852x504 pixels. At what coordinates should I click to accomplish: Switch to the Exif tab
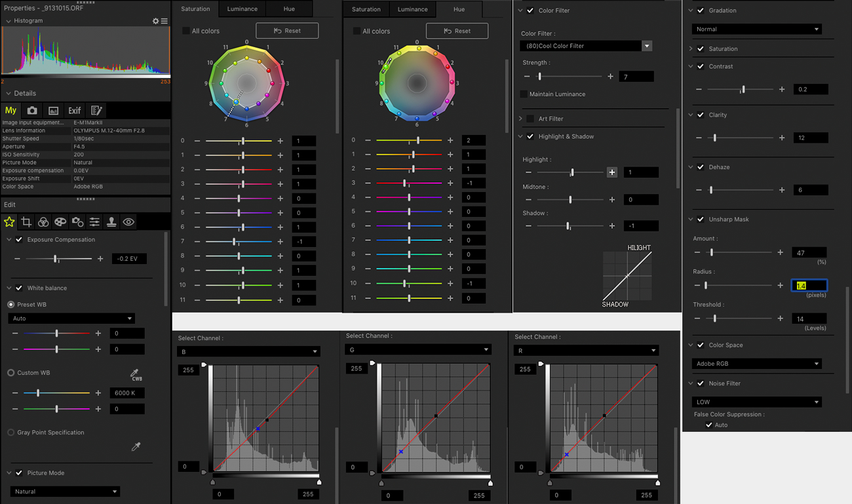coord(74,110)
